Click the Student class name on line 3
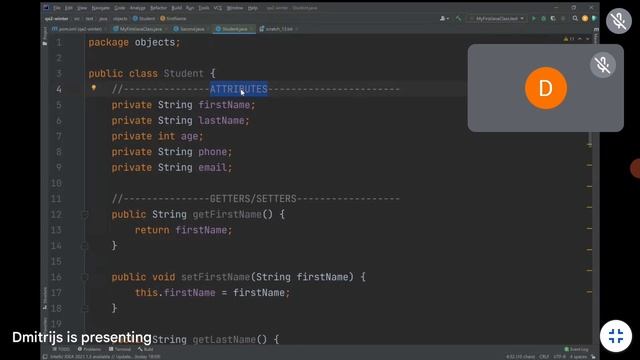 point(184,73)
